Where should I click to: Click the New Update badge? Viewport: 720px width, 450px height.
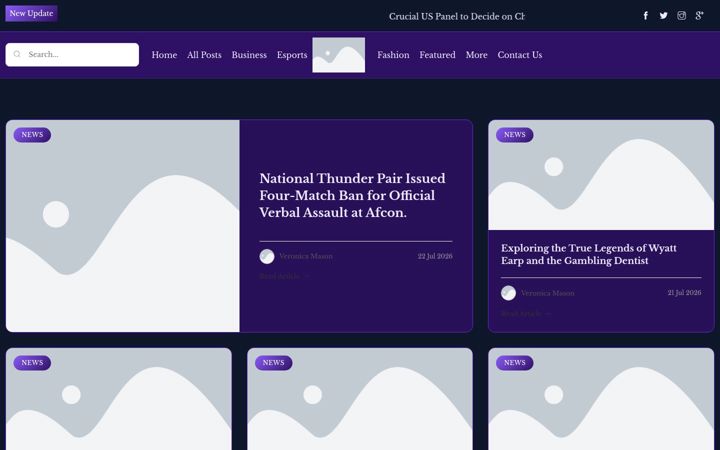[x=31, y=13]
